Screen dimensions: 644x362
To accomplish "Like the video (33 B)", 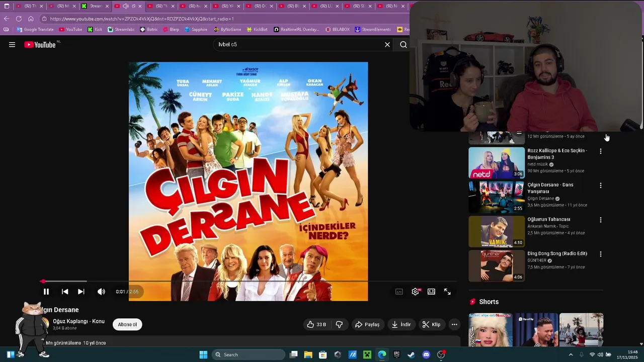I will tap(316, 325).
